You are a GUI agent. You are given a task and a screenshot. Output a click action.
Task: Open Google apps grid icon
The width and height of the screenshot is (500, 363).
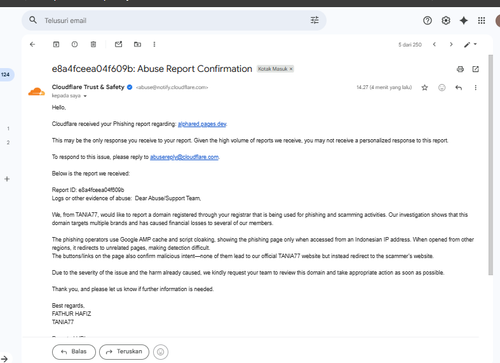(x=481, y=21)
